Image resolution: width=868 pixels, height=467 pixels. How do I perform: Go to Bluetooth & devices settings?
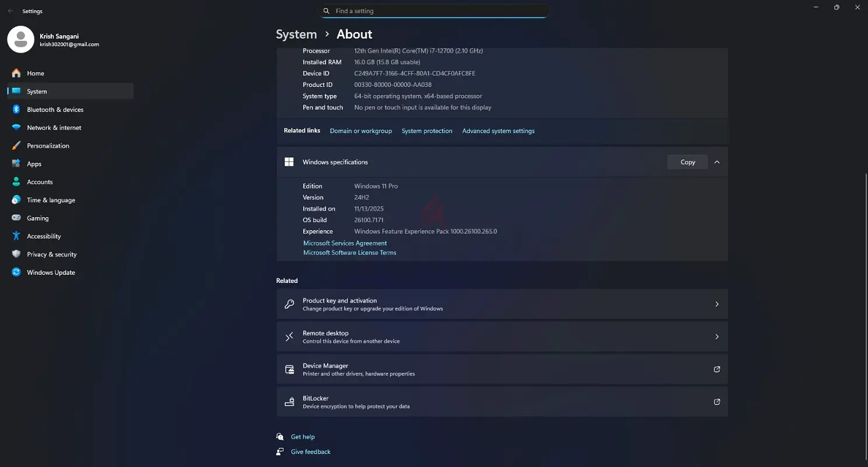pos(70,109)
